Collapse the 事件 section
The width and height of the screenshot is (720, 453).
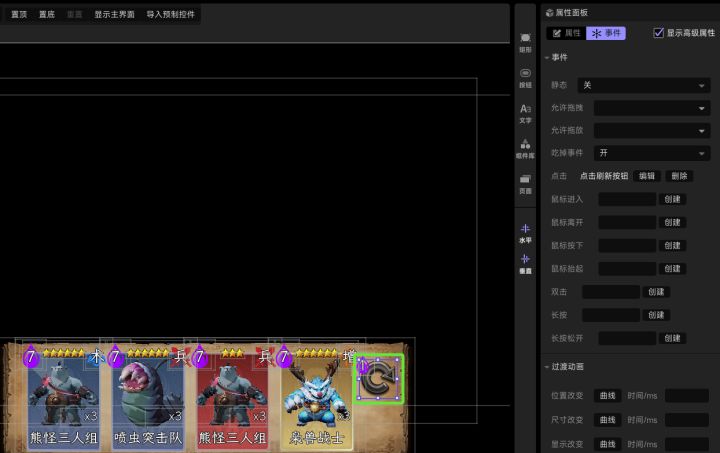click(547, 57)
